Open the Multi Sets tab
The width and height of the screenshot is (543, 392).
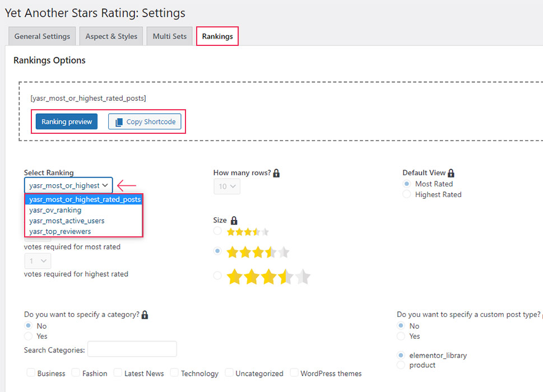(x=170, y=36)
